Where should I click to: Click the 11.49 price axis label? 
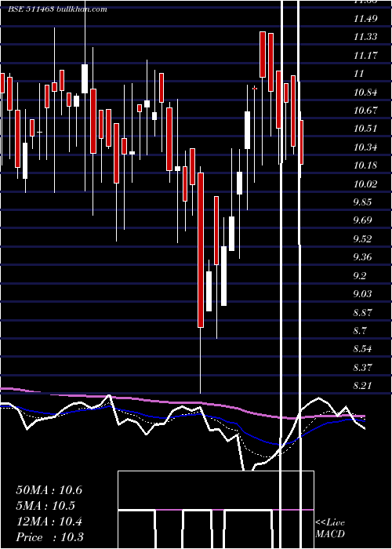365,19
